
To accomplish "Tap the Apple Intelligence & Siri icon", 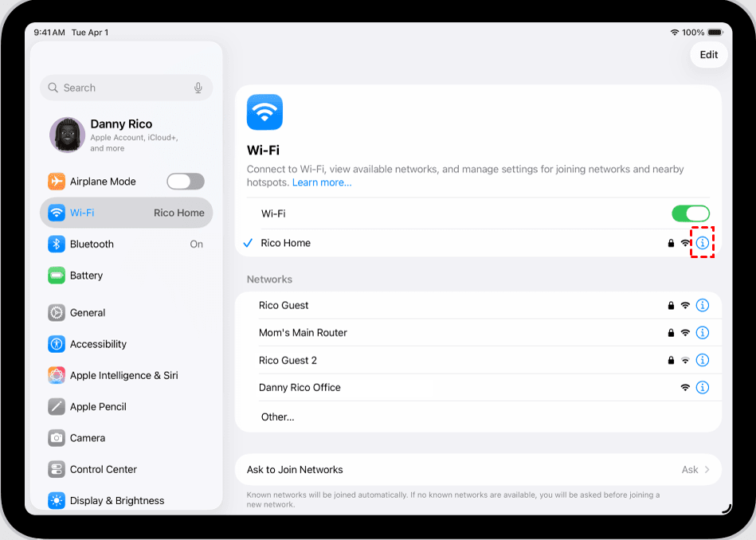I will (x=57, y=375).
